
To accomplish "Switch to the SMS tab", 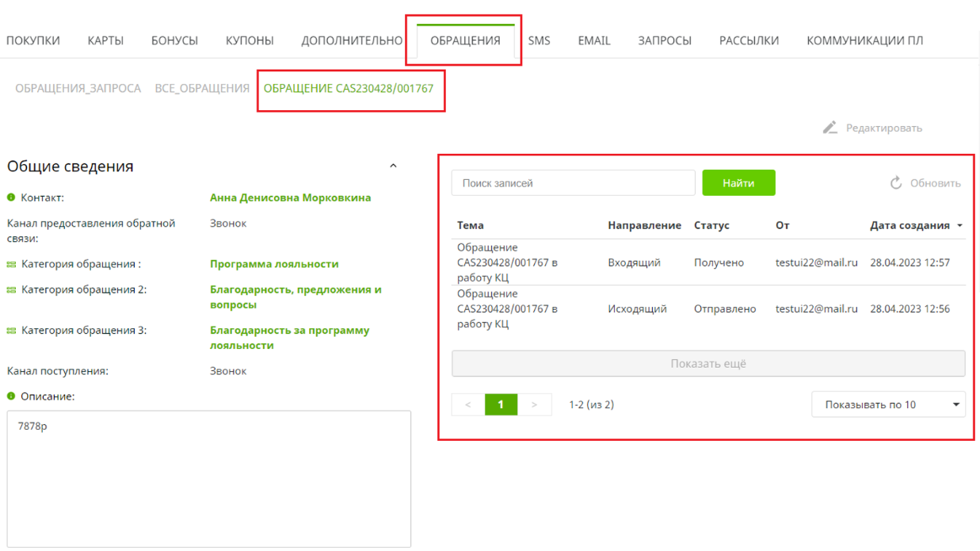I will [539, 41].
